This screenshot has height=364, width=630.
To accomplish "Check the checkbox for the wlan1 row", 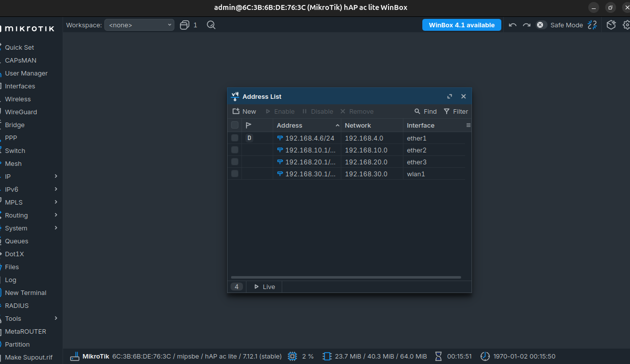I will coord(235,174).
